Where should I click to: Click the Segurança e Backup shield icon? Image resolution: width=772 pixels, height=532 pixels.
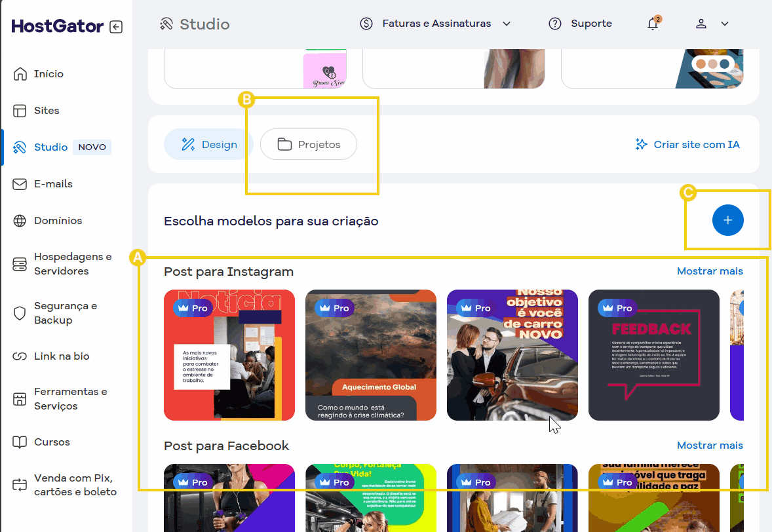(20, 313)
